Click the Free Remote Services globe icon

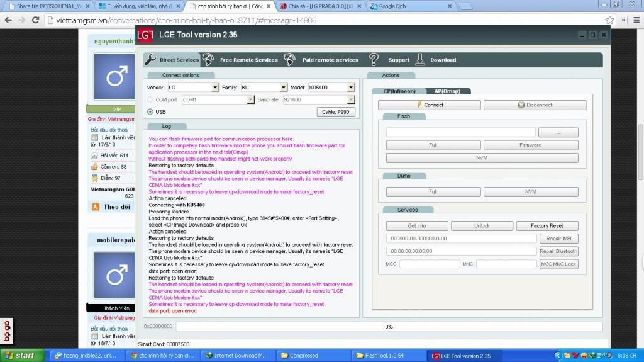tap(208, 60)
